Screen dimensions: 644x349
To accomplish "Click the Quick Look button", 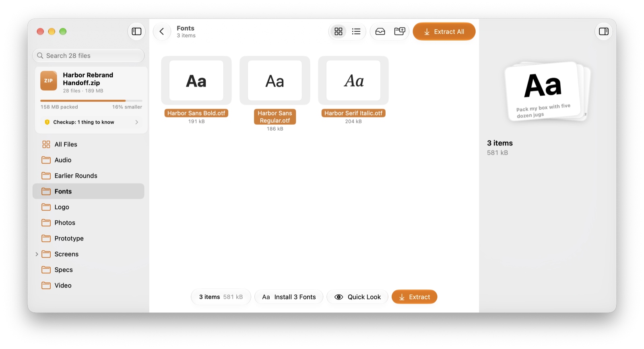I will point(357,297).
